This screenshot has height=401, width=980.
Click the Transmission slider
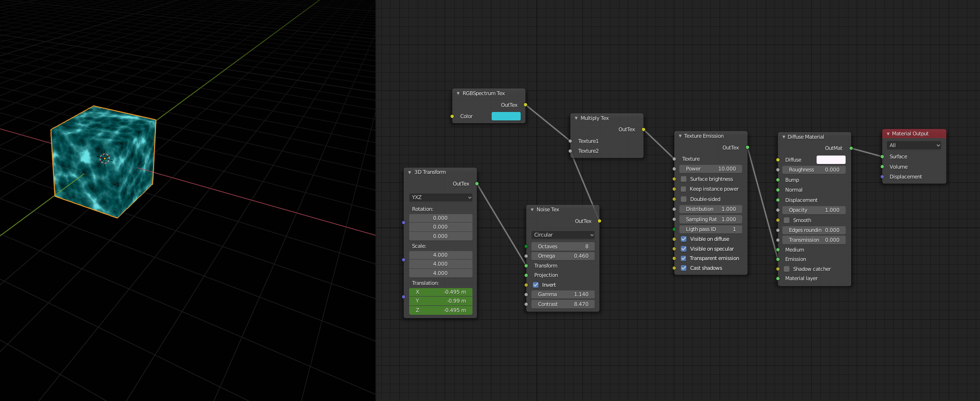pyautogui.click(x=814, y=240)
